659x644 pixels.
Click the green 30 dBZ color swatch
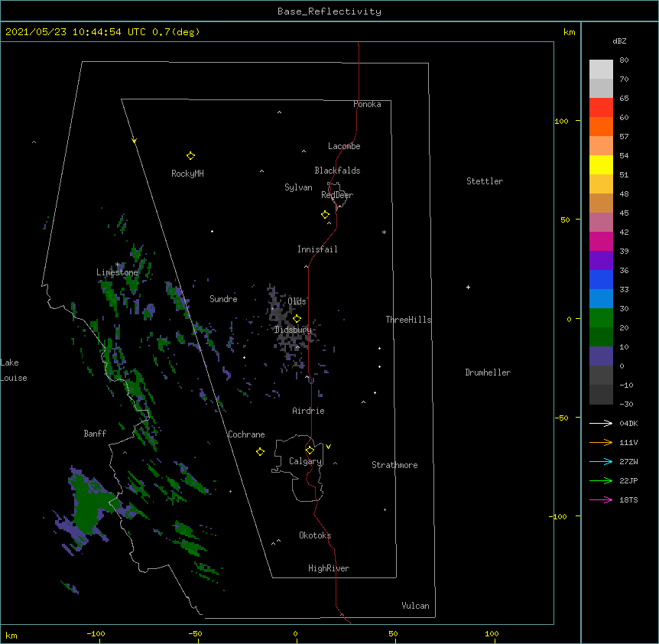pyautogui.click(x=601, y=318)
